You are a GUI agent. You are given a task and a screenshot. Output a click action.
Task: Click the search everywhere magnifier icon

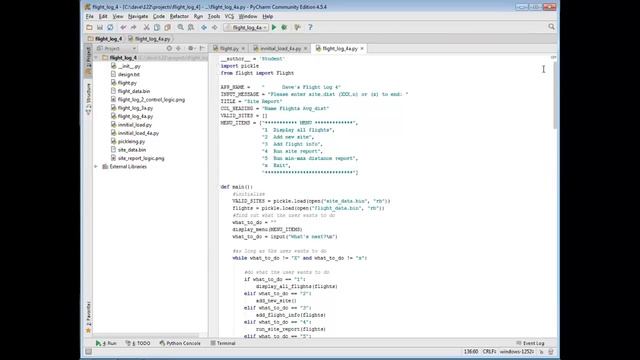(x=551, y=27)
